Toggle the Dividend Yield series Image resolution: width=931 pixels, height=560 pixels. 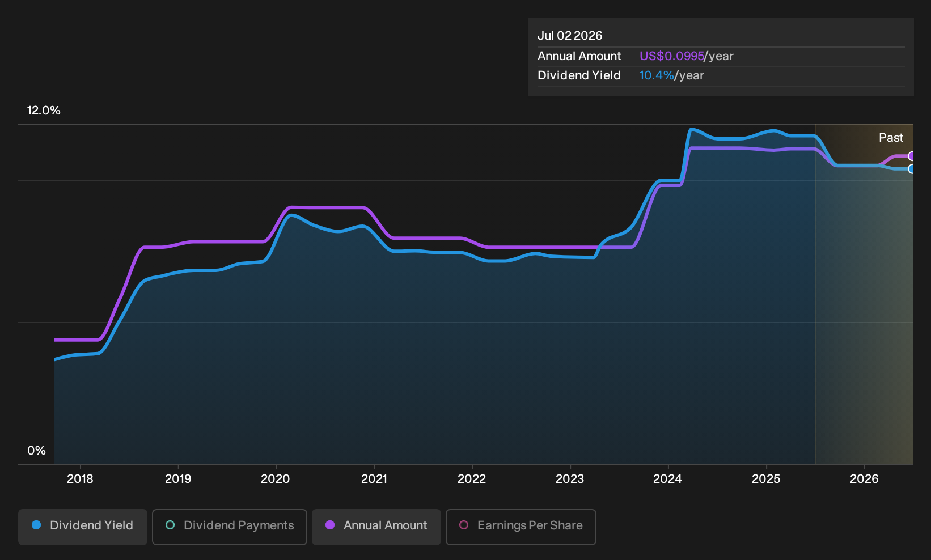(83, 527)
